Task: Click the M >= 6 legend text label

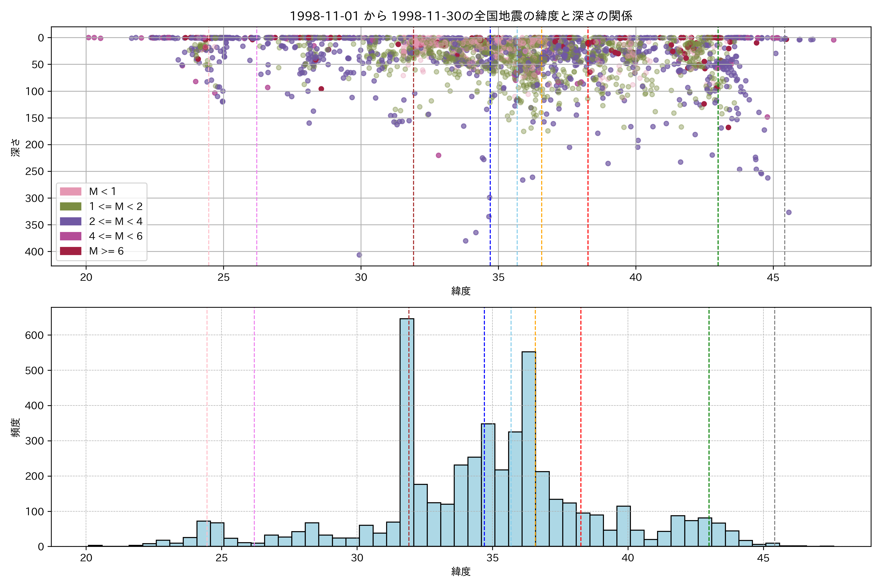Action: (x=107, y=251)
